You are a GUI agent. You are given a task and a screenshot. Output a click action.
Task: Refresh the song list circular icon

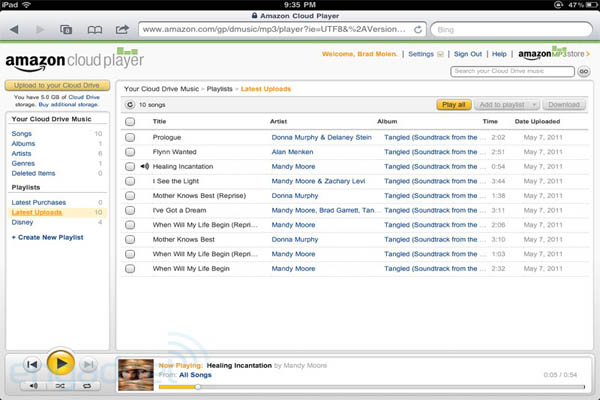(x=129, y=104)
